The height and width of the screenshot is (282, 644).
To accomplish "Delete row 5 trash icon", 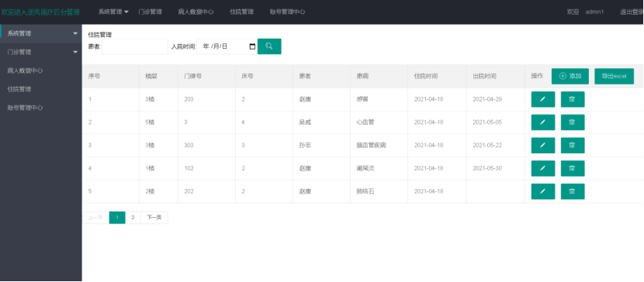I will (x=573, y=191).
